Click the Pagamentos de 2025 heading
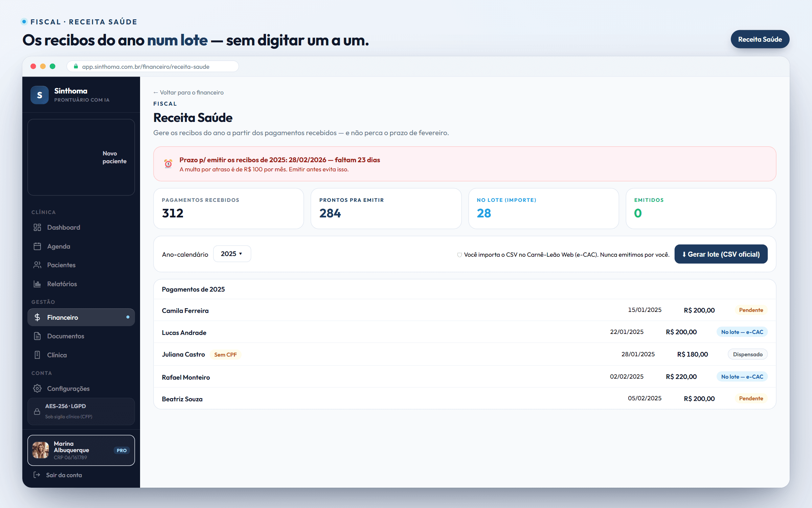Viewport: 812px width, 508px height. tap(193, 289)
